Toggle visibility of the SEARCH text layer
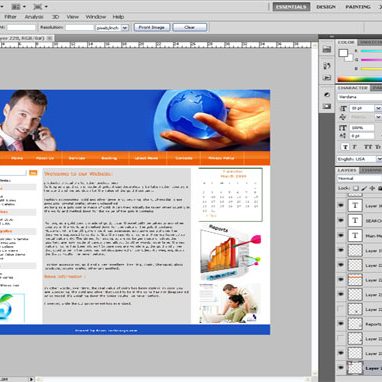The height and width of the screenshot is (382, 382). 341,220
